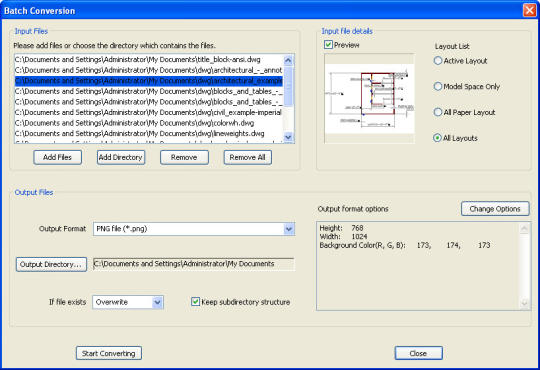Select colorwh.dwg in the file list
Image resolution: width=540 pixels, height=370 pixels.
point(148,123)
